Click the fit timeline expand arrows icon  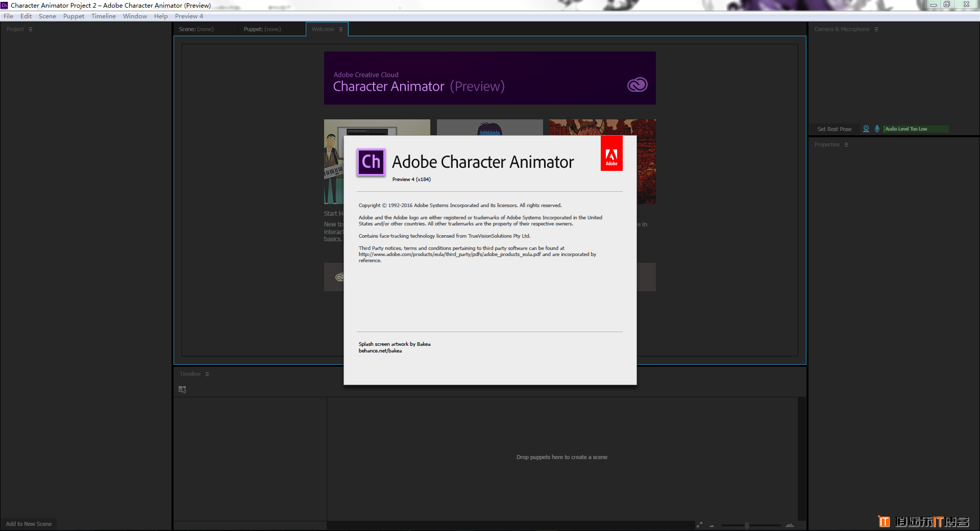699,525
